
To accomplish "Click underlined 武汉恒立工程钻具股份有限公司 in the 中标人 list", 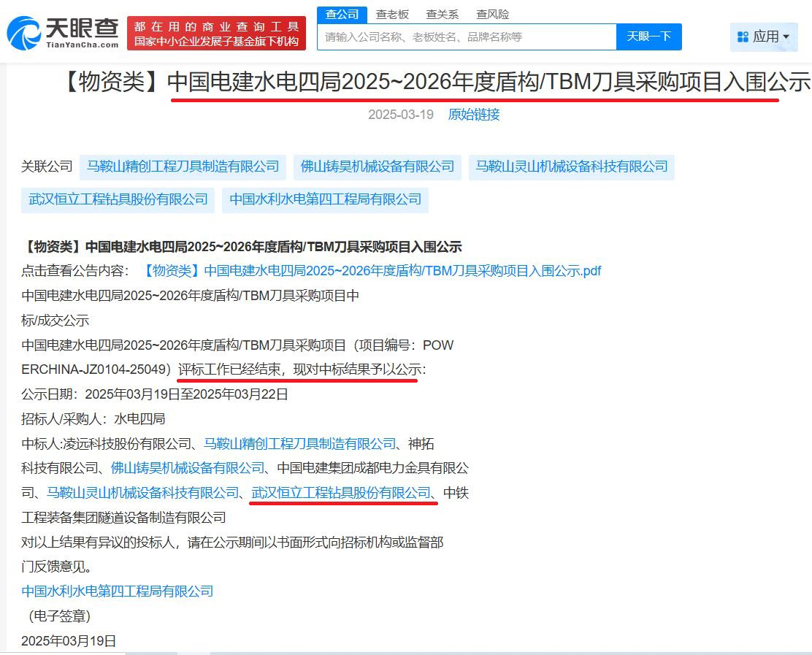I will [x=341, y=493].
